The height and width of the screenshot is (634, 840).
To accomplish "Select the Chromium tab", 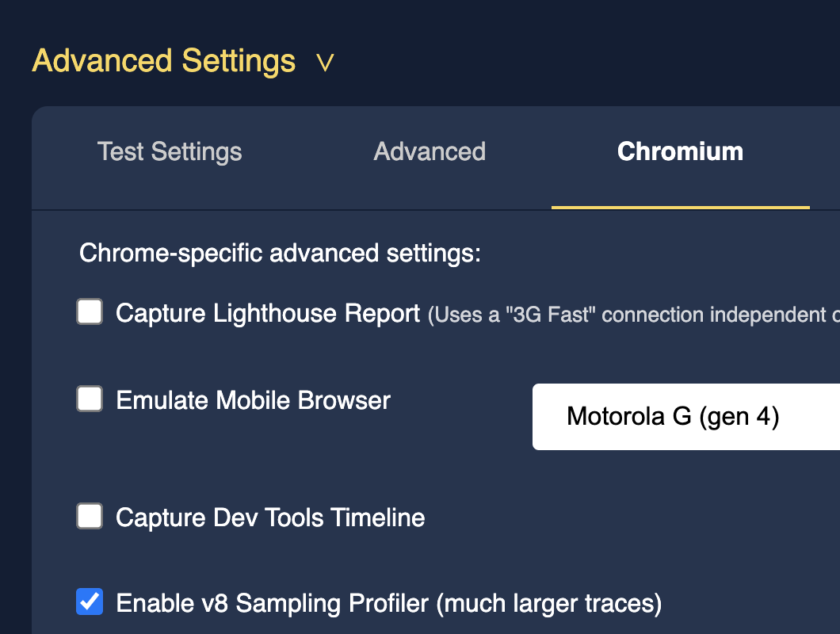I will pyautogui.click(x=680, y=151).
